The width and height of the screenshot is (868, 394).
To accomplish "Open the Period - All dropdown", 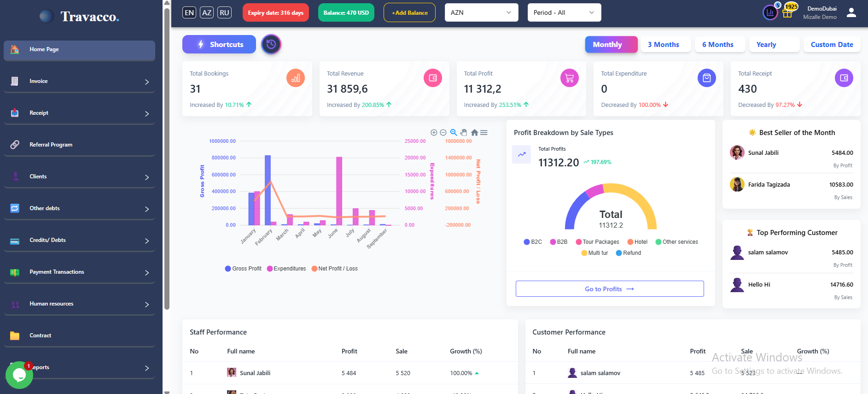I will 564,12.
